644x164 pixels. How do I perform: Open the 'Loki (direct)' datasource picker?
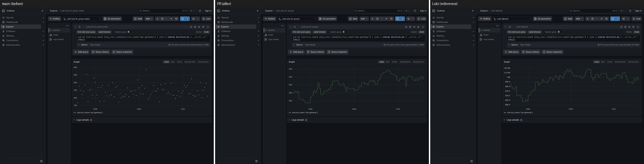[x=512, y=19]
